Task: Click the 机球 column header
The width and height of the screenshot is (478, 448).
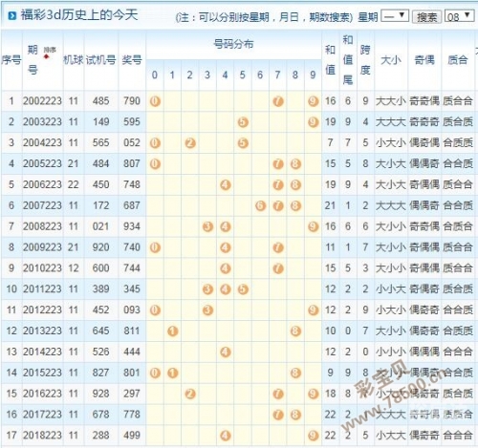Action: coord(74,59)
